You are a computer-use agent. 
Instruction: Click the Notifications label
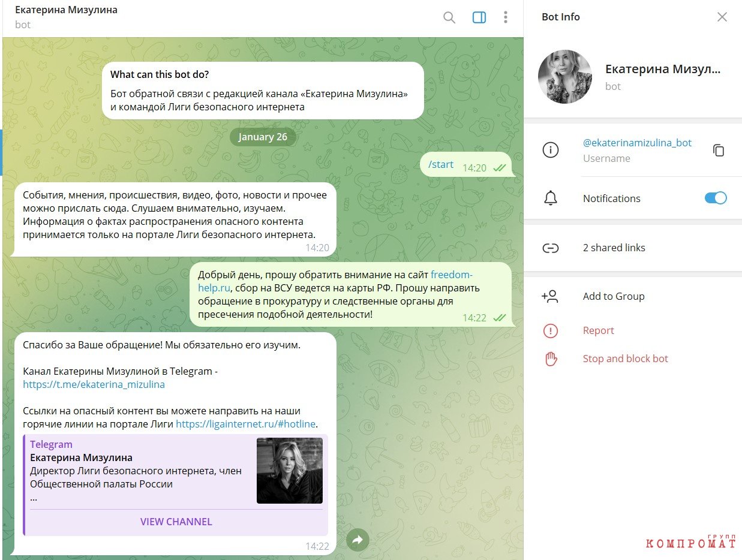(x=612, y=198)
